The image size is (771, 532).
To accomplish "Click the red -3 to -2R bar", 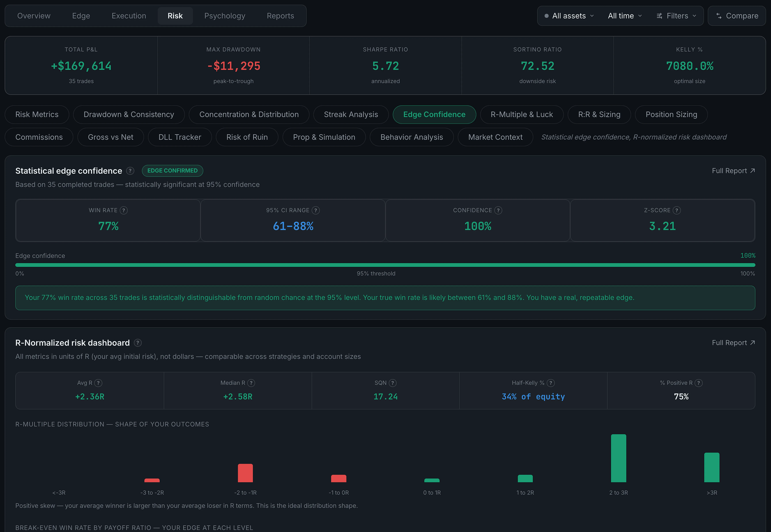I will coord(152,480).
